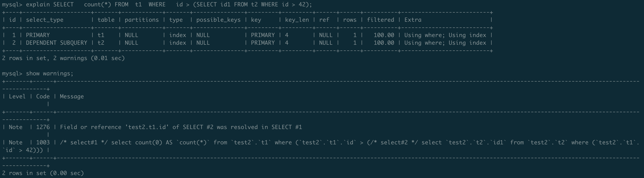Select the "possible_keys" column header
This screenshot has width=644, height=178.
coord(218,20)
